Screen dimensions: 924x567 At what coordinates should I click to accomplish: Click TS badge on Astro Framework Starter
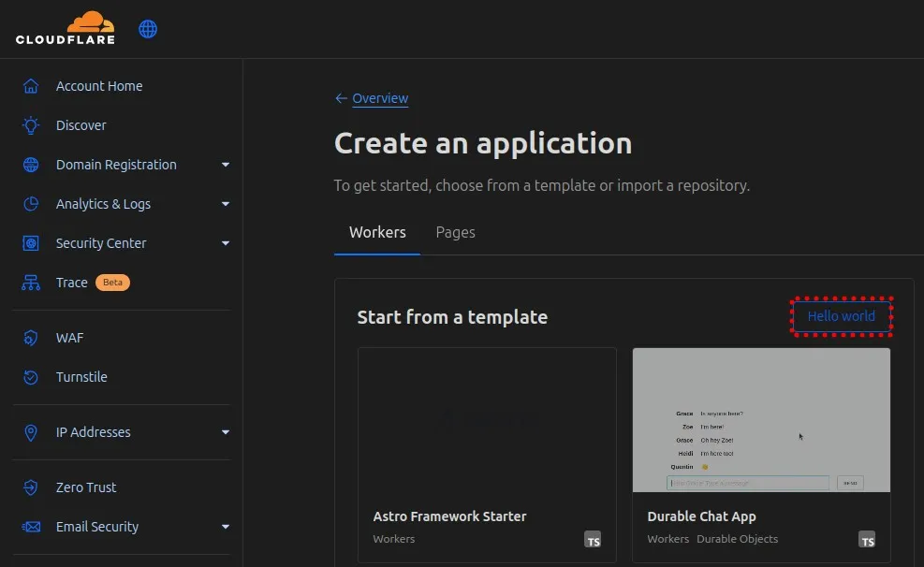tap(593, 539)
